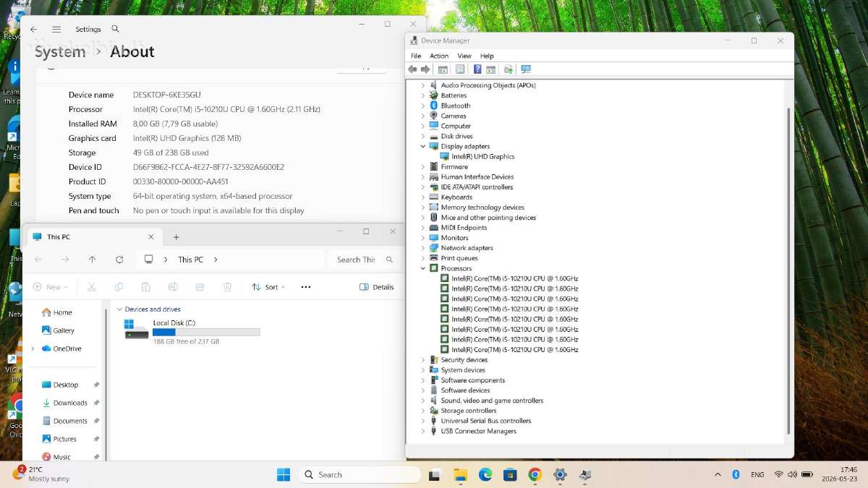This screenshot has height=488, width=868.
Task: Toggle the Details pane in File Explorer
Action: [x=377, y=287]
